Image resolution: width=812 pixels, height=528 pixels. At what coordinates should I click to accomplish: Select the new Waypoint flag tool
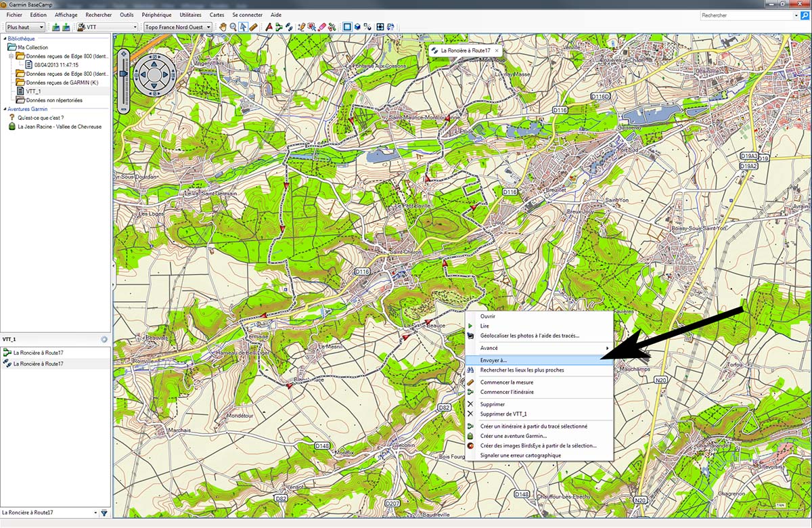269,27
